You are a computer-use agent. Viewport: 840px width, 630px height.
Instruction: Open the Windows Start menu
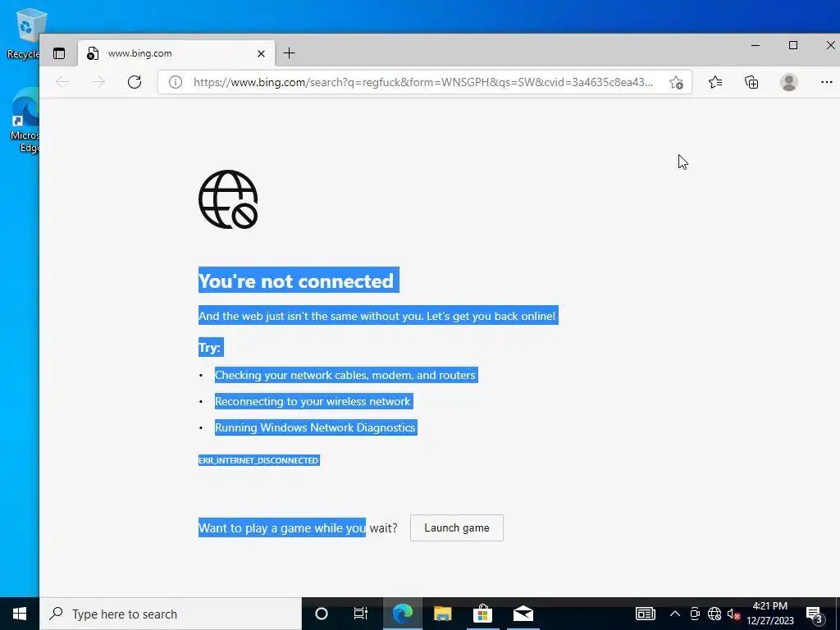tap(20, 614)
